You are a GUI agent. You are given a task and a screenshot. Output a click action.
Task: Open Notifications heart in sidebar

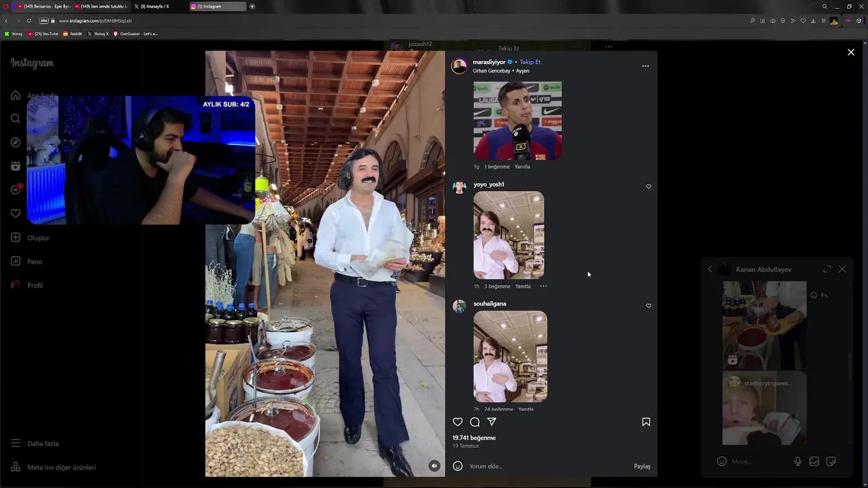click(16, 213)
